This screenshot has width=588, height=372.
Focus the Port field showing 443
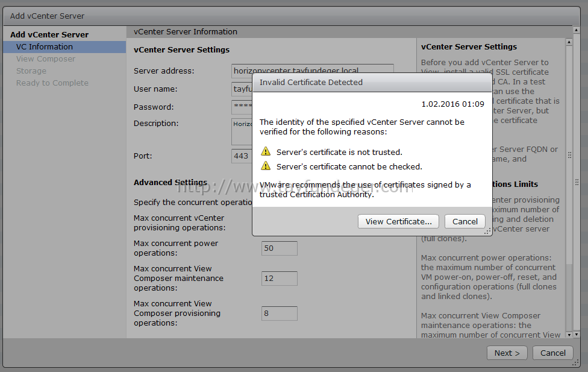tap(242, 156)
